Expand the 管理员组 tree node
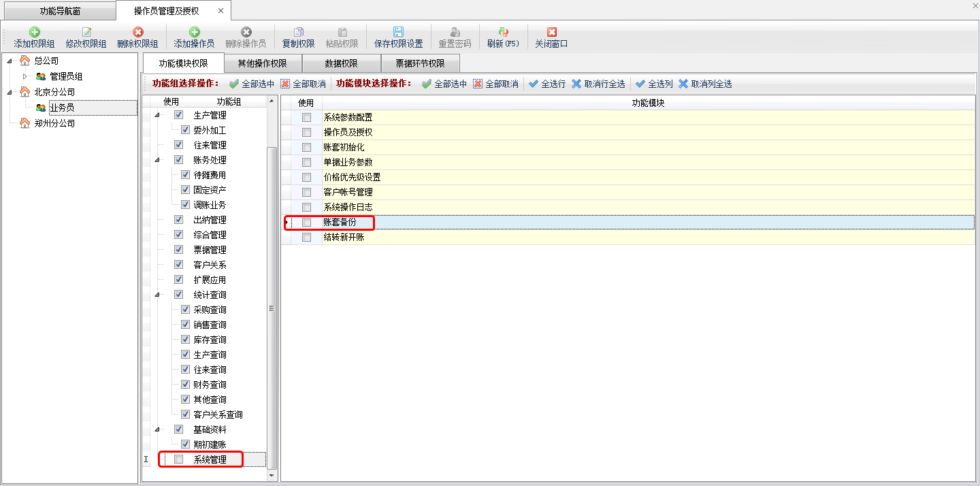 (x=25, y=76)
